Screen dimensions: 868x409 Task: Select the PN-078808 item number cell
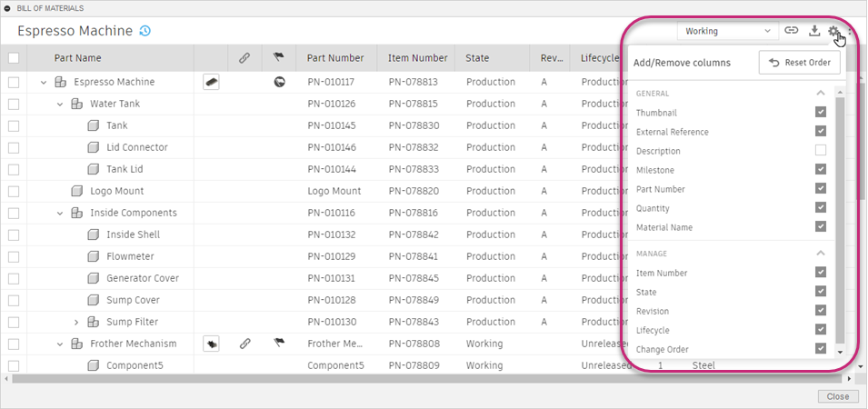tap(414, 344)
